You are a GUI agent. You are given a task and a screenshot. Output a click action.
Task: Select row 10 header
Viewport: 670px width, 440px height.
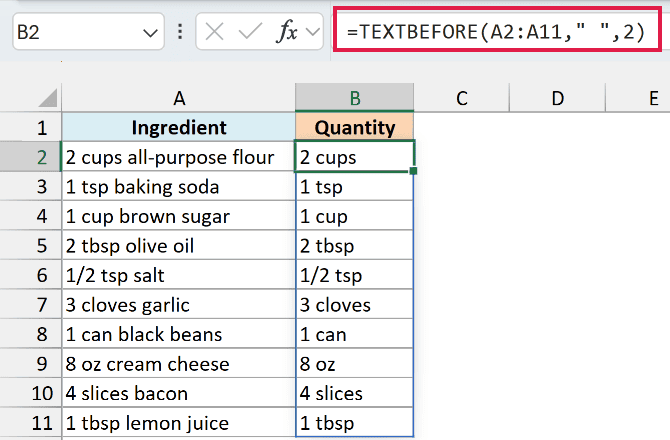pos(31,393)
